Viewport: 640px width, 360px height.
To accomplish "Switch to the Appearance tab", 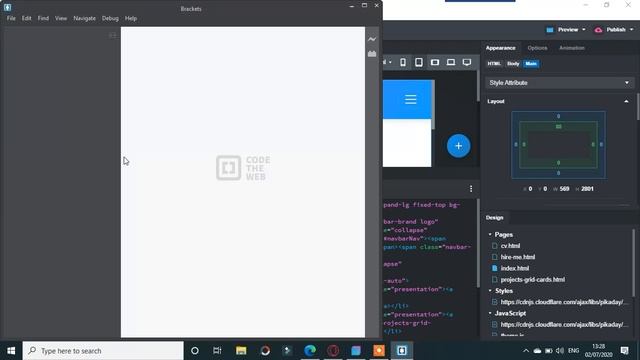I will (x=500, y=48).
